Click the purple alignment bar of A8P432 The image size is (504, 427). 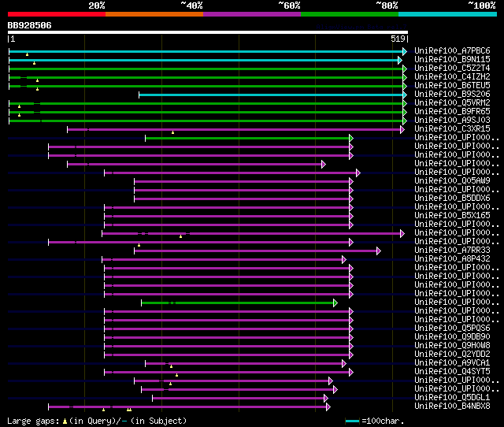[x=222, y=260]
